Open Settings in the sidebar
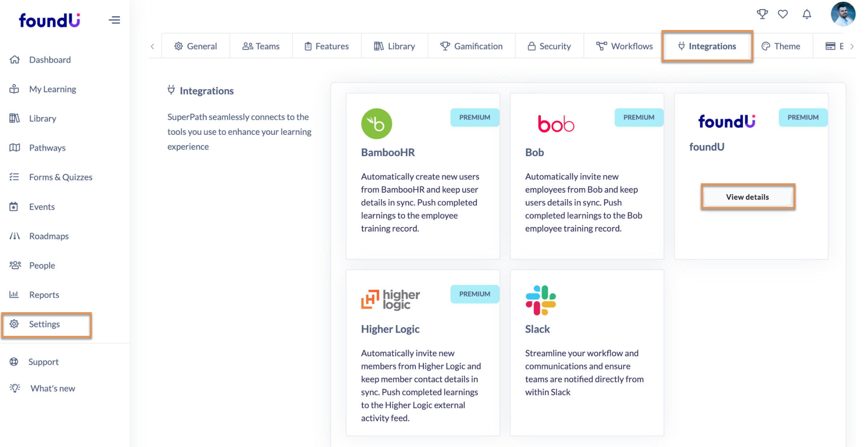The image size is (868, 447). click(x=44, y=324)
